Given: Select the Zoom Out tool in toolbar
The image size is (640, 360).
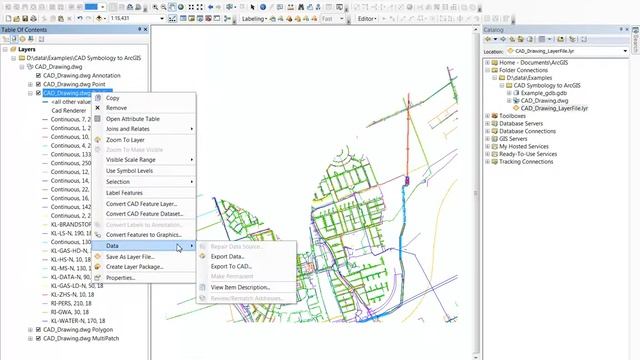Looking at the screenshot, I should [164, 7].
